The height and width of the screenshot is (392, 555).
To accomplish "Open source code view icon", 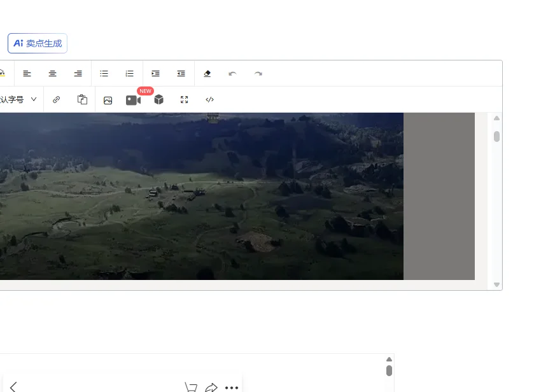I will [x=209, y=100].
